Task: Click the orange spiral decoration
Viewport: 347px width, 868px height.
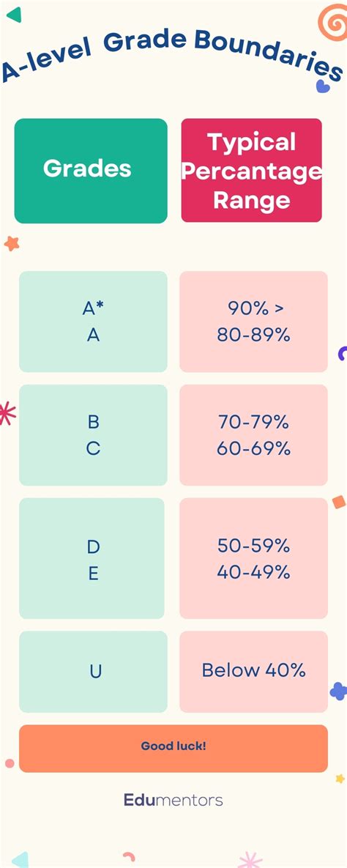Action: (x=334, y=22)
